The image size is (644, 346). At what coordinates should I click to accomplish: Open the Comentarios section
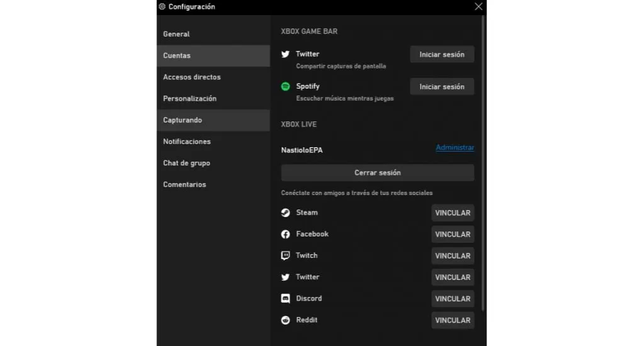[213, 185]
